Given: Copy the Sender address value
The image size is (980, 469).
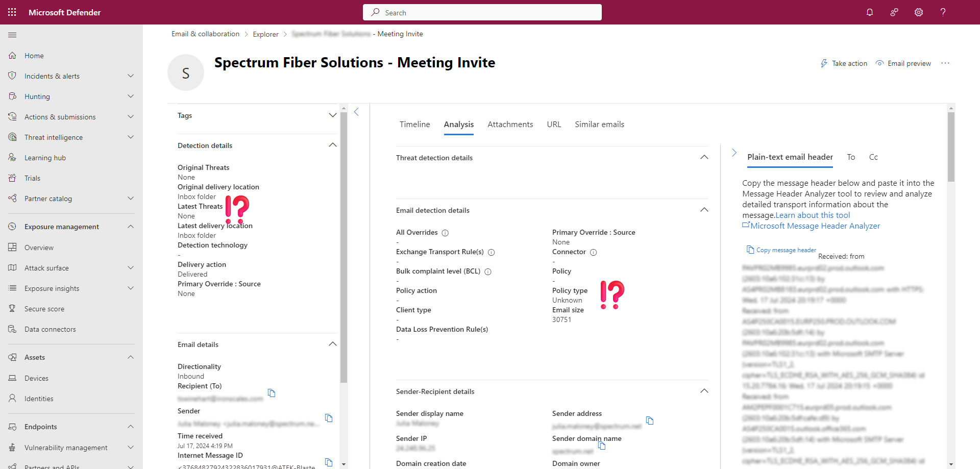Looking at the screenshot, I should (650, 421).
